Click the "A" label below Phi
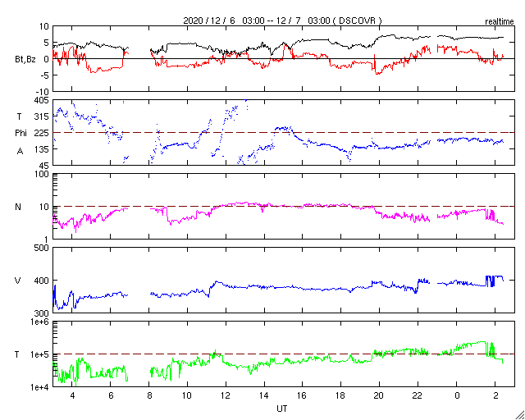 tap(20, 151)
